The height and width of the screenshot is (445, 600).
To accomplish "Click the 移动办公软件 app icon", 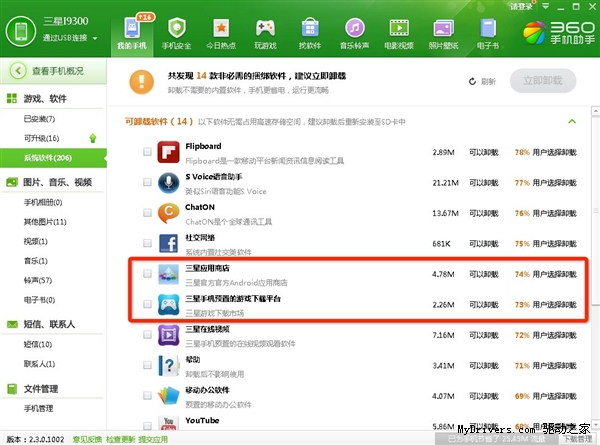I will [x=168, y=396].
